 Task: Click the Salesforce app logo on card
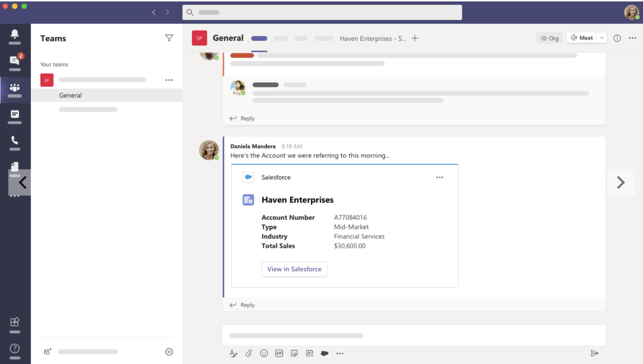tap(248, 177)
